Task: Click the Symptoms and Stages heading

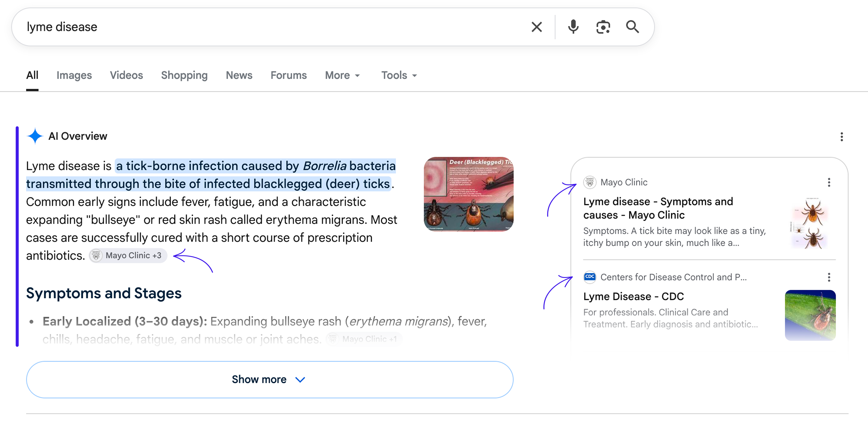Action: [x=104, y=293]
